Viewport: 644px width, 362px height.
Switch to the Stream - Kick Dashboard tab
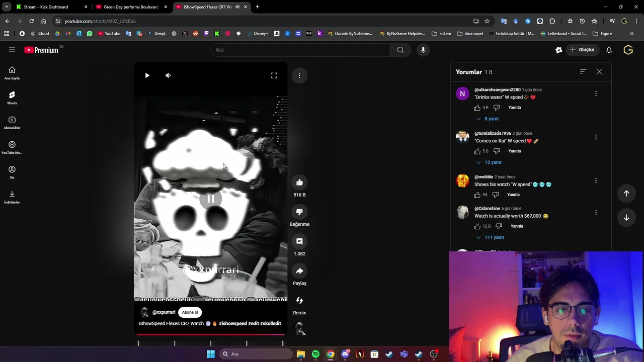pyautogui.click(x=50, y=7)
